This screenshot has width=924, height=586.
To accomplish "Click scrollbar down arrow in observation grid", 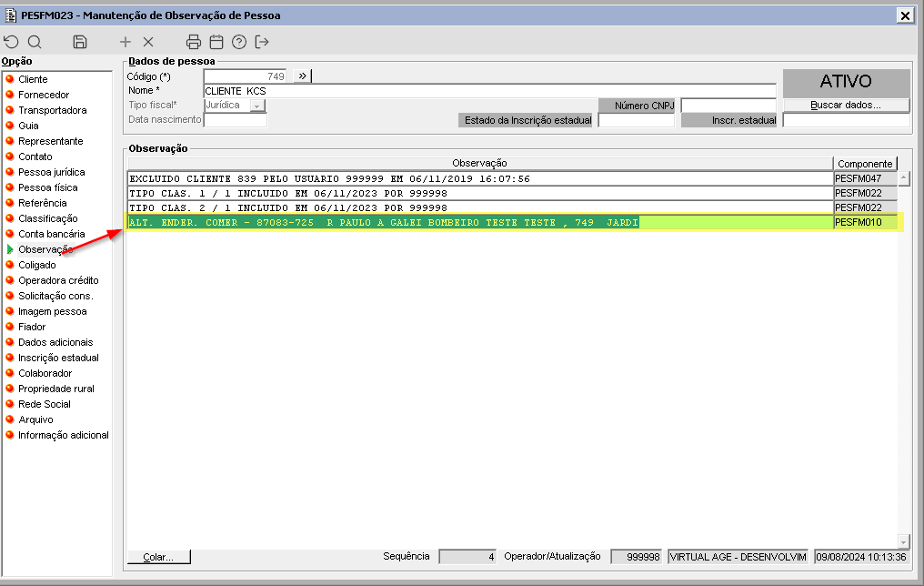I will 903,541.
